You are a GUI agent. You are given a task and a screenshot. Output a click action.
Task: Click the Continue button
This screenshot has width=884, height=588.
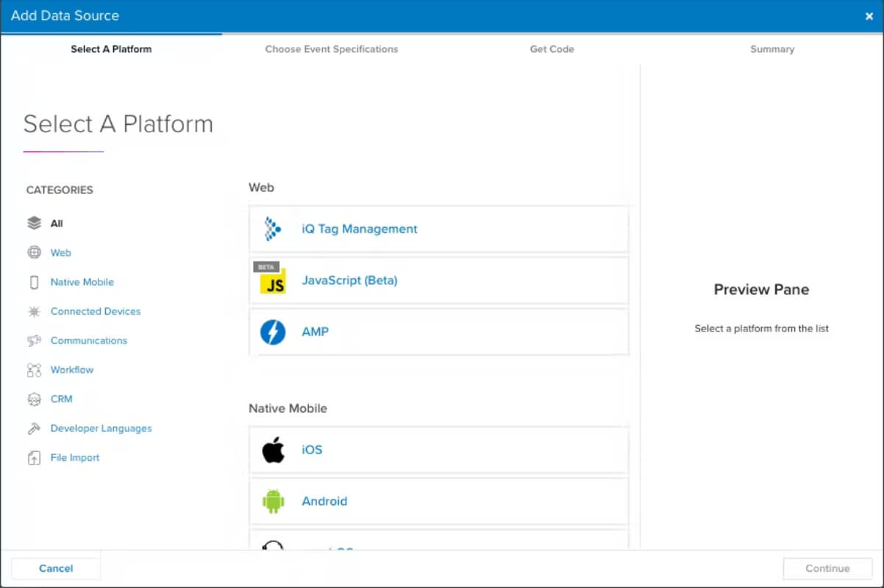pos(828,568)
